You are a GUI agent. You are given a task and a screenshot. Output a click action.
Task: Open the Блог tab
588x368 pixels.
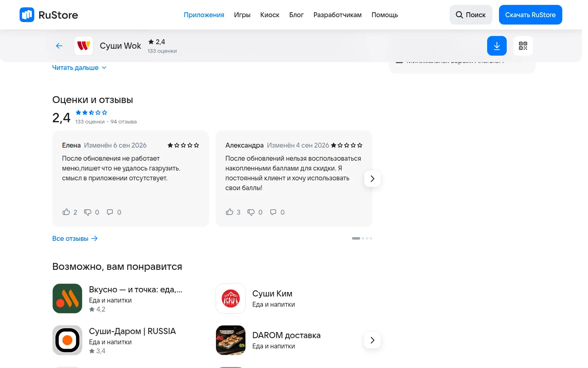pyautogui.click(x=296, y=15)
